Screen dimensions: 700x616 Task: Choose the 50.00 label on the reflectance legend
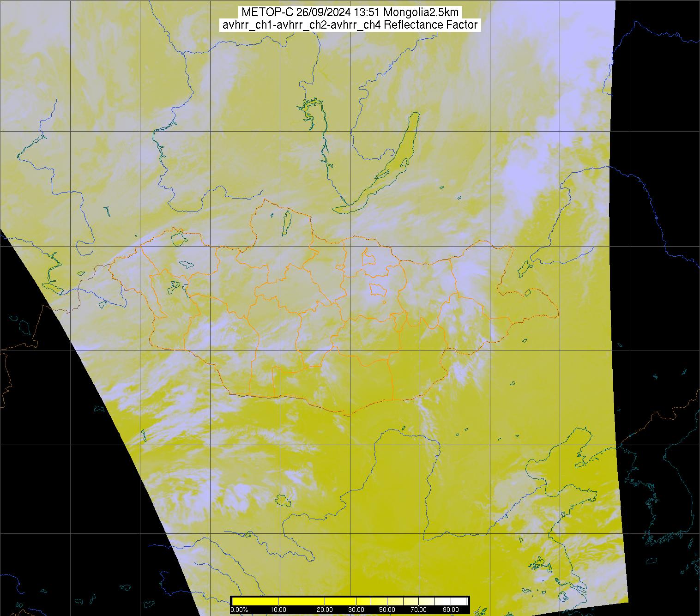pyautogui.click(x=387, y=610)
